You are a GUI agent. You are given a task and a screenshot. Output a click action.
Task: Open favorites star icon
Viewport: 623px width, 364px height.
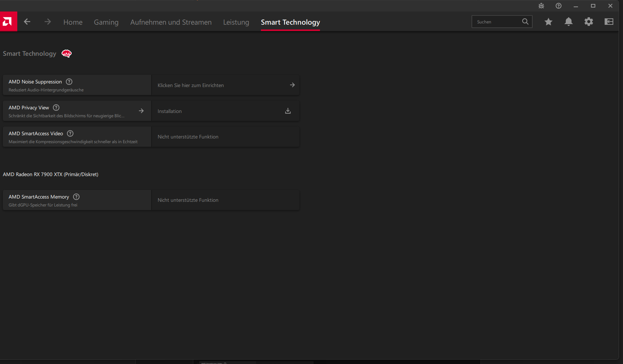[548, 22]
